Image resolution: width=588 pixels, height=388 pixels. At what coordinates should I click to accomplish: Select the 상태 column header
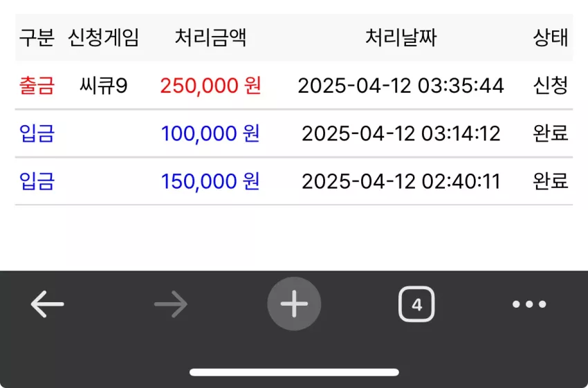click(551, 37)
